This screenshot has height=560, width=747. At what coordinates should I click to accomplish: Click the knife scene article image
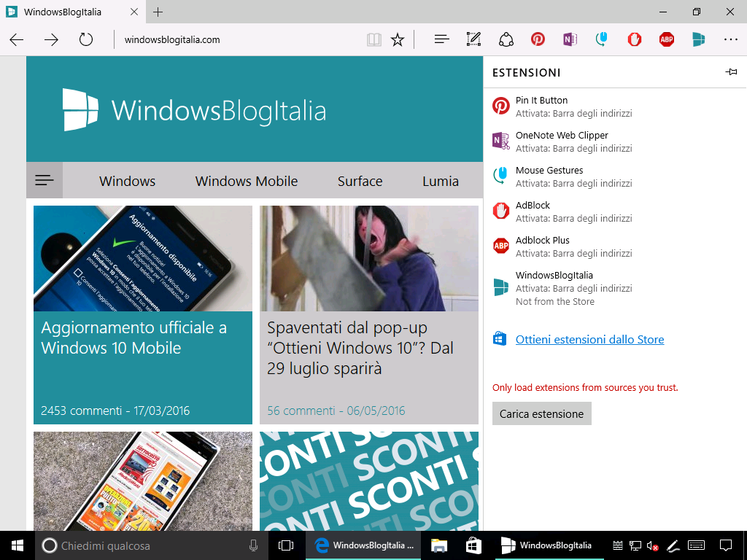coord(369,259)
